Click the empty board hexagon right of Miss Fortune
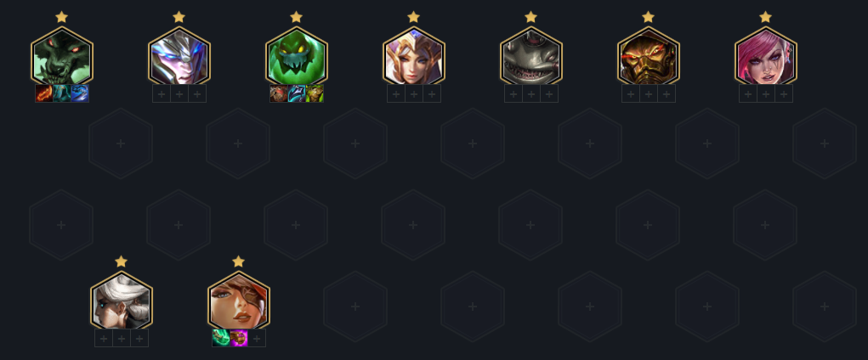Viewport: 868px width, 360px height. 355,307
